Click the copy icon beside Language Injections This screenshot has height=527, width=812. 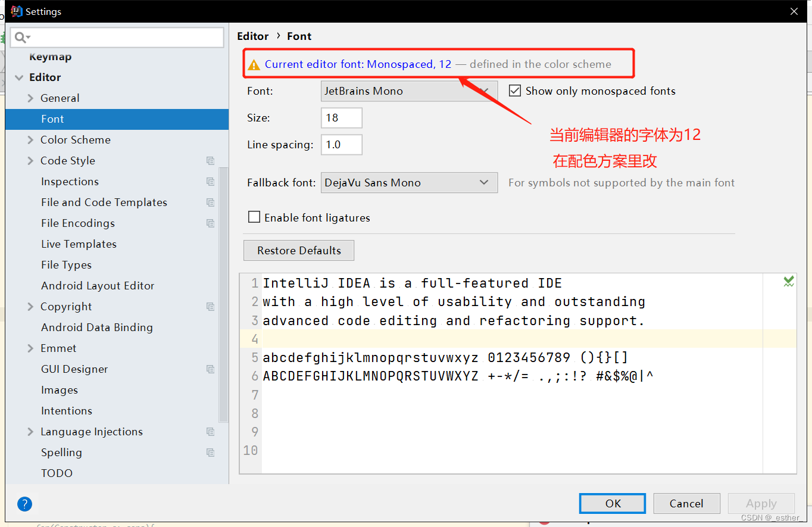pyautogui.click(x=210, y=432)
